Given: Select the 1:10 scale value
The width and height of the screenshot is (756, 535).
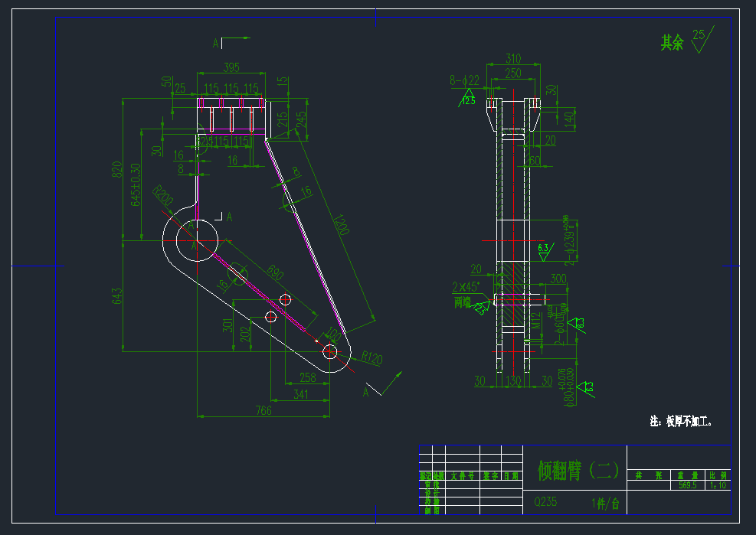Looking at the screenshot, I should 718,485.
